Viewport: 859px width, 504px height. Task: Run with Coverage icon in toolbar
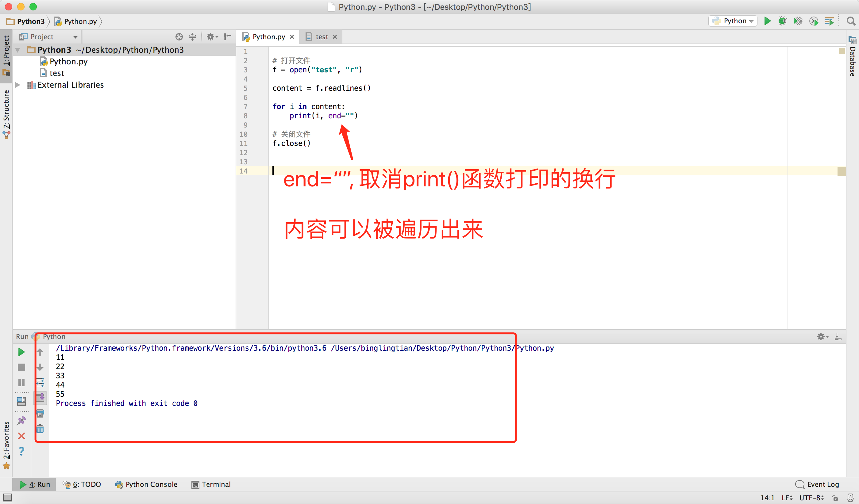pos(798,21)
